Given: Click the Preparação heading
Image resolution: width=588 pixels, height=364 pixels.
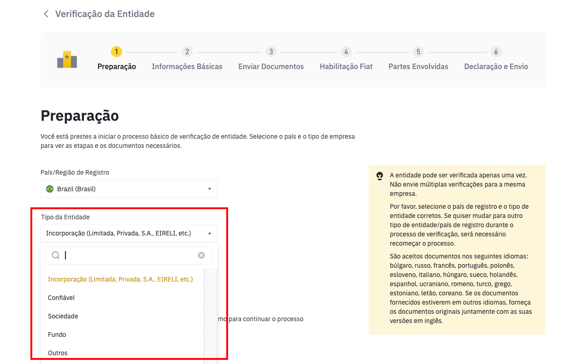Looking at the screenshot, I should point(80,116).
